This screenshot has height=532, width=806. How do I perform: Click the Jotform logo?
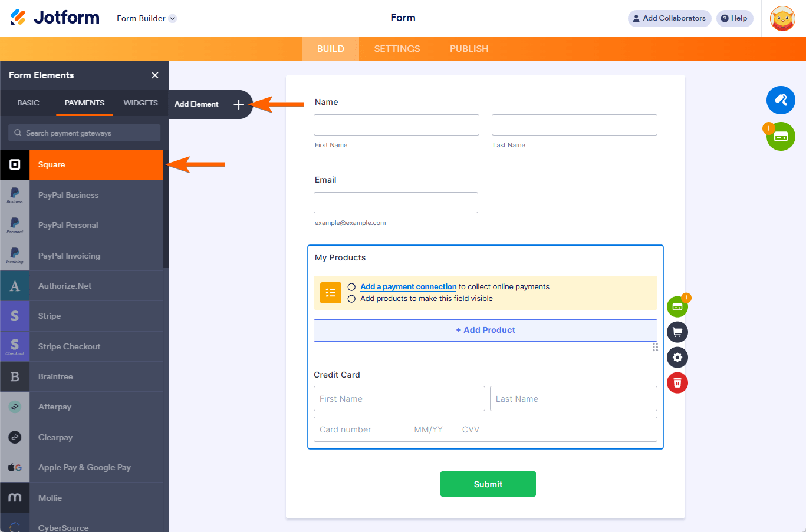coord(55,18)
